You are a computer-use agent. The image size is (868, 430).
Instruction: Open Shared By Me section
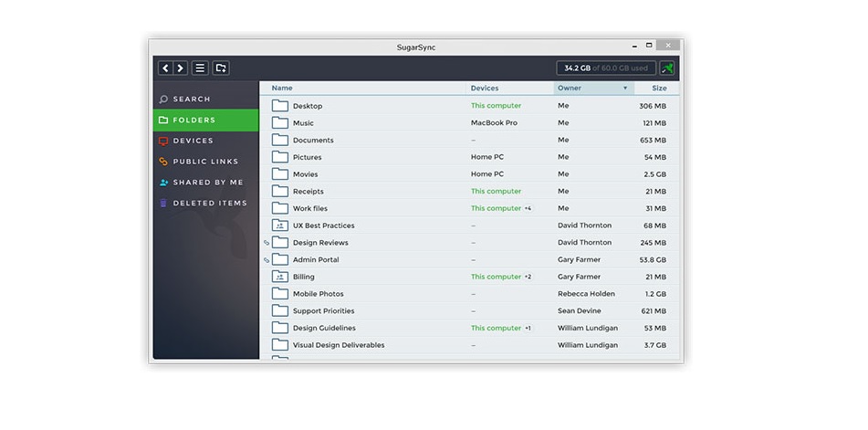click(206, 182)
